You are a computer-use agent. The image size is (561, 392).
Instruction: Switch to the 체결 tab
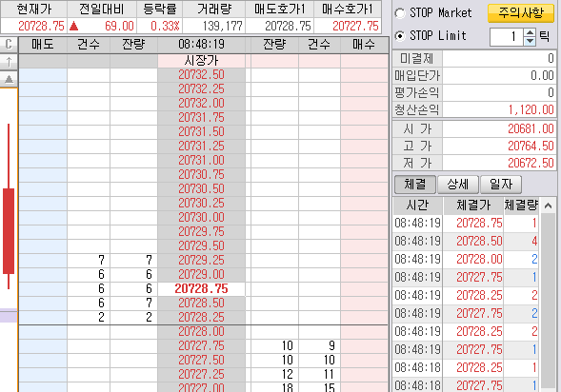click(415, 185)
